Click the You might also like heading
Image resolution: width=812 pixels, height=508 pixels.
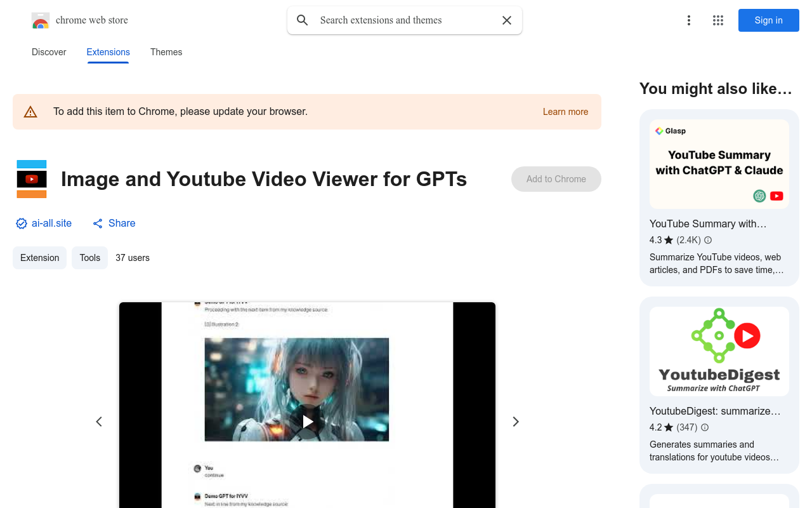[x=716, y=89]
